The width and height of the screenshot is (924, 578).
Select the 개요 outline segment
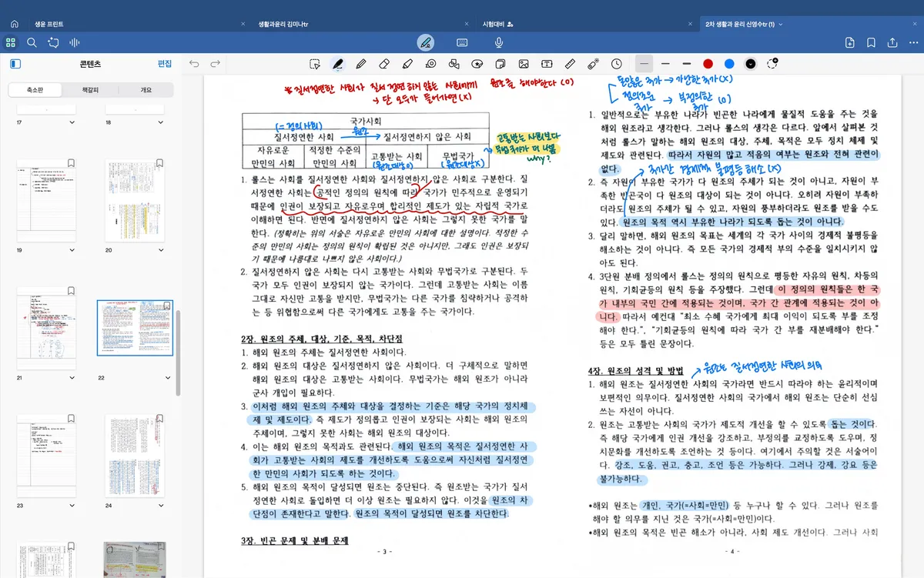click(x=146, y=90)
